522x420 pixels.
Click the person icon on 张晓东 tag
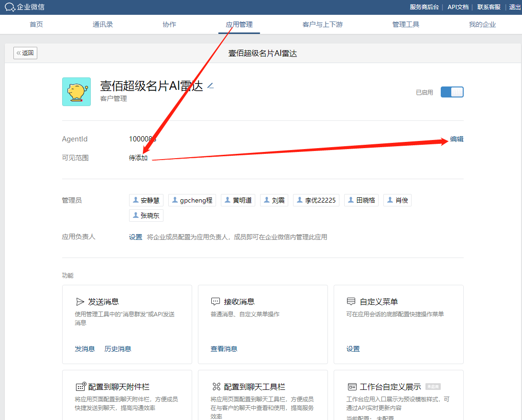click(135, 215)
